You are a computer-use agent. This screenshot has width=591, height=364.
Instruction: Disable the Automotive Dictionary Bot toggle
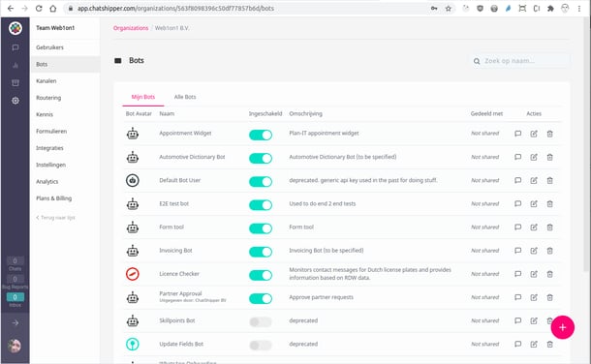(261, 158)
